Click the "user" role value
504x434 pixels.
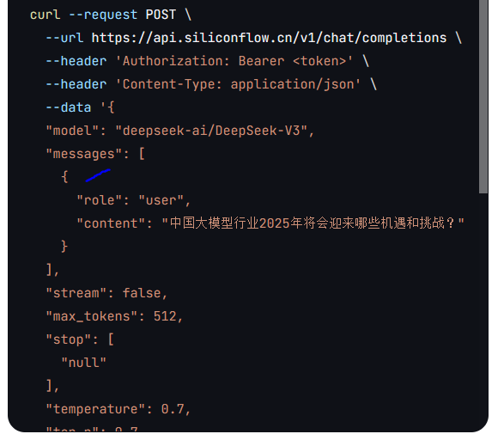pos(161,200)
